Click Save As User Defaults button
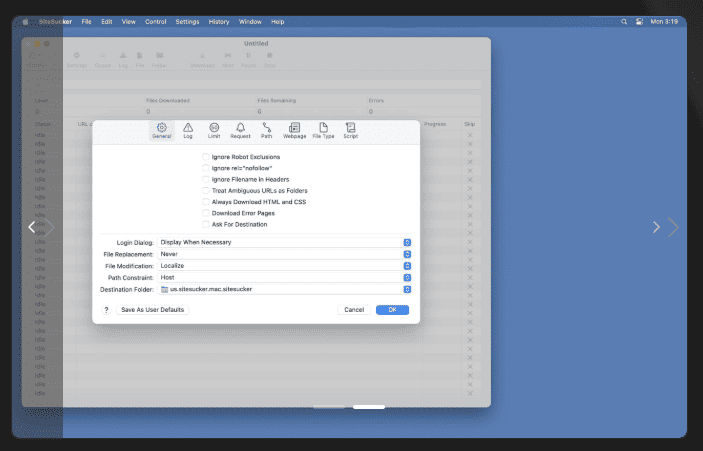The height and width of the screenshot is (451, 703). 152,310
